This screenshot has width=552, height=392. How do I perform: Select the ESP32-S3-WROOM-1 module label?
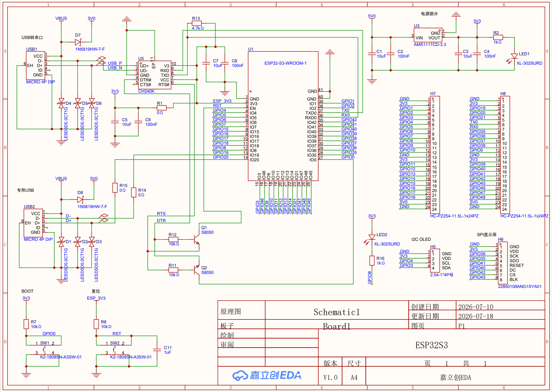pos(285,63)
